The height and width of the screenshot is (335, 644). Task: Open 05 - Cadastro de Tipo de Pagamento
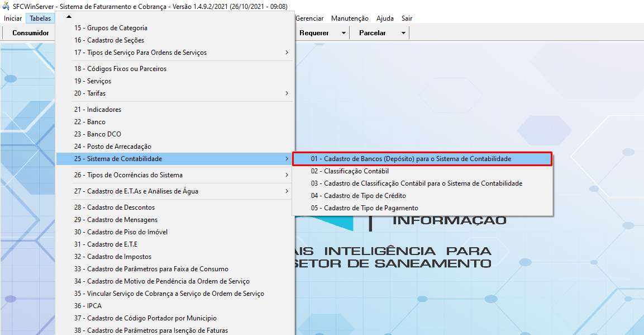364,208
